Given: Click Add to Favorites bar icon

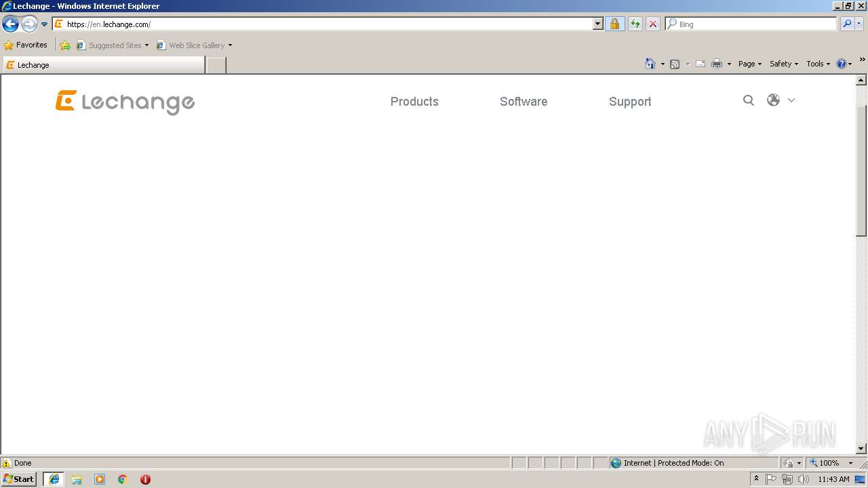Looking at the screenshot, I should [x=65, y=45].
